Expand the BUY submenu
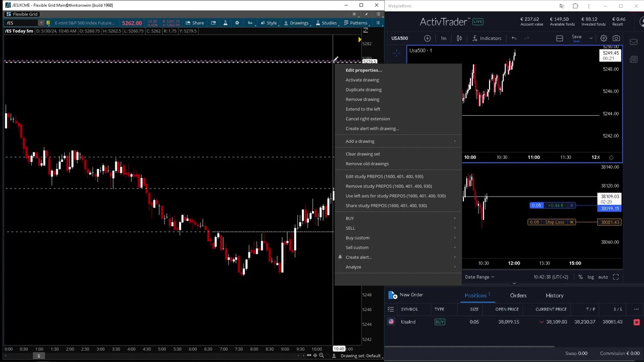 point(398,218)
